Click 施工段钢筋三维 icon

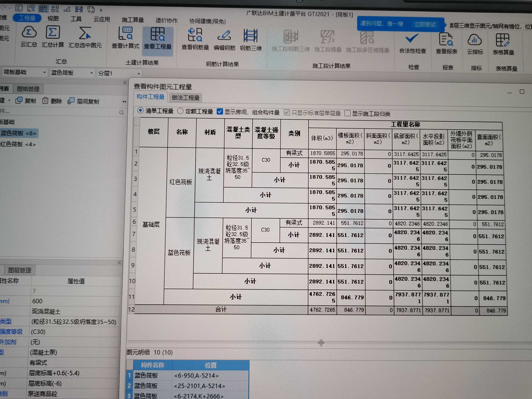click(291, 36)
